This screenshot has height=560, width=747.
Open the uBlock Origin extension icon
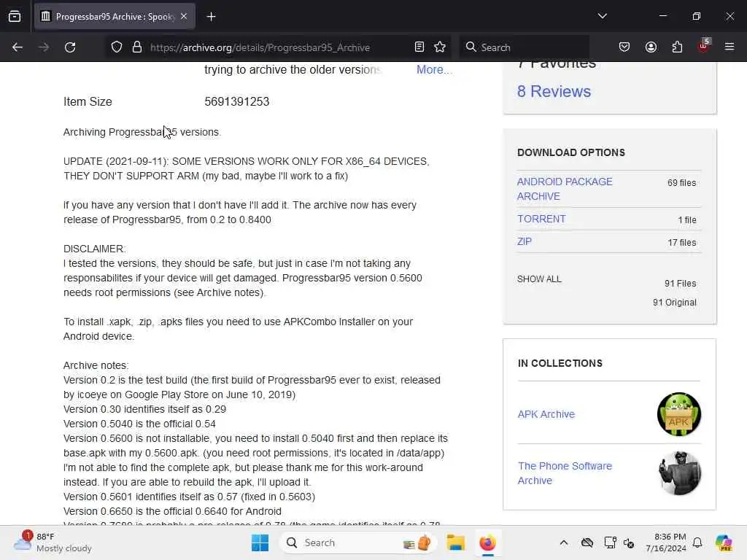pos(704,46)
